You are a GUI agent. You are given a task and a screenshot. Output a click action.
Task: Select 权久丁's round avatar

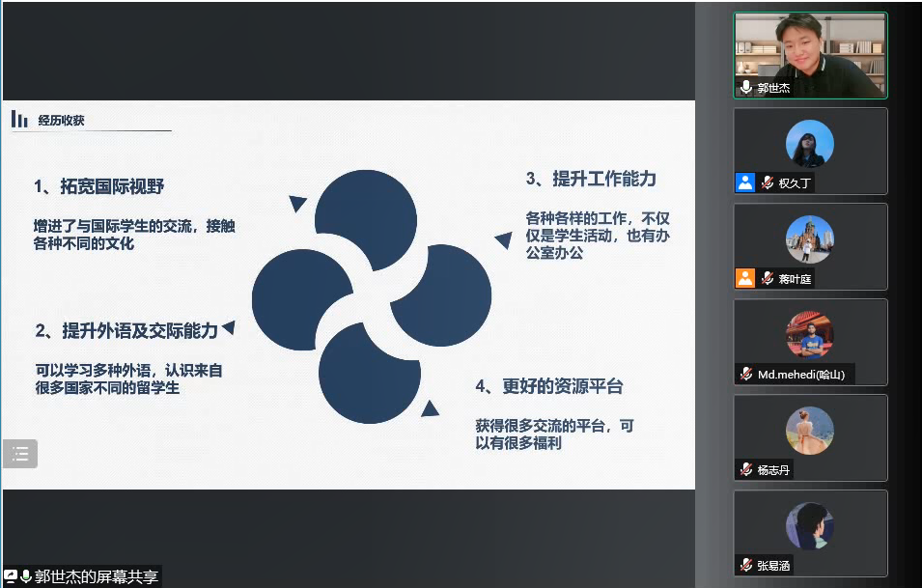[x=810, y=144]
